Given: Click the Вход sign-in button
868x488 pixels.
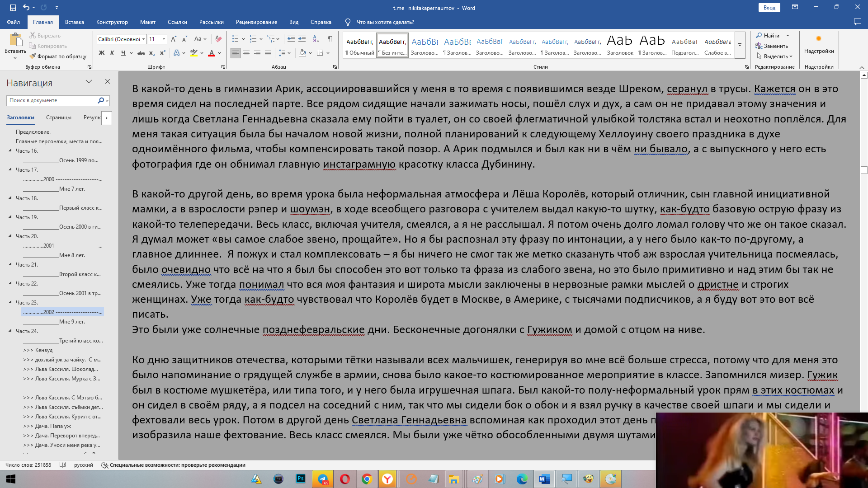Looking at the screenshot, I should pyautogui.click(x=769, y=8).
